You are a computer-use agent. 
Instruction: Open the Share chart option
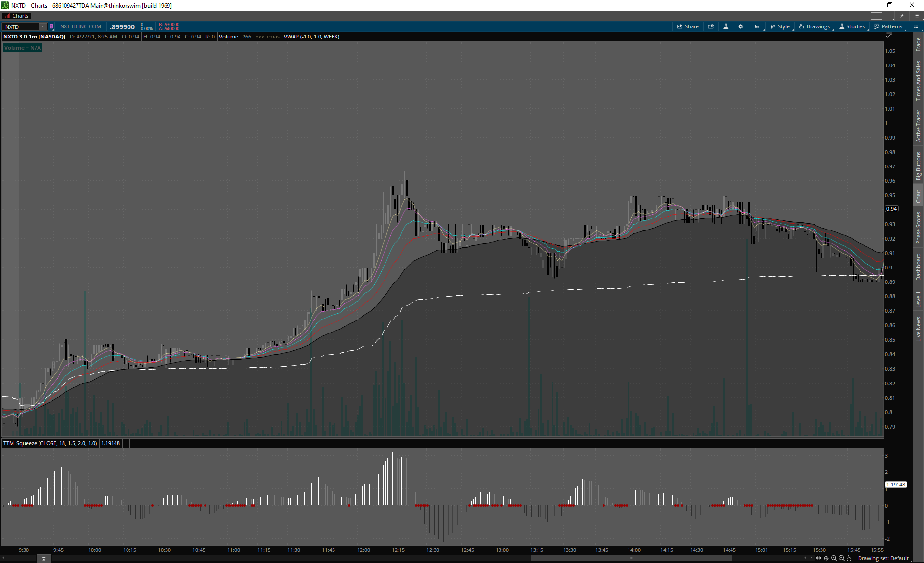[x=688, y=26]
